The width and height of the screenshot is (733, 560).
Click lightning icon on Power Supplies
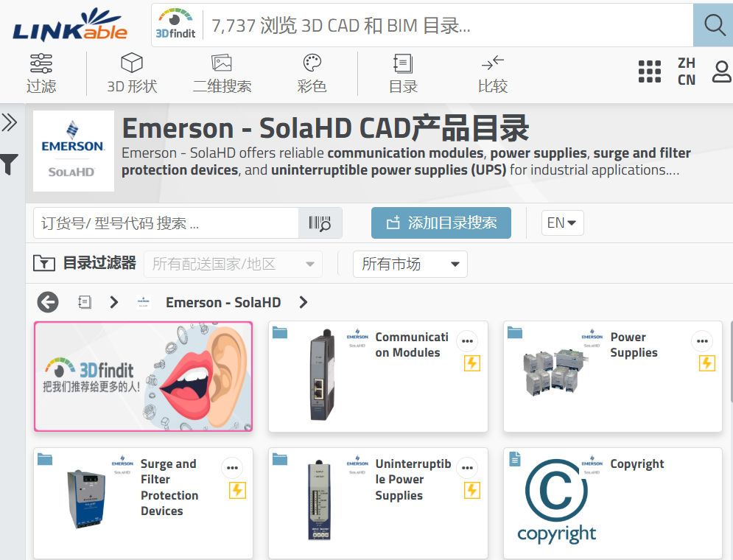click(x=706, y=363)
